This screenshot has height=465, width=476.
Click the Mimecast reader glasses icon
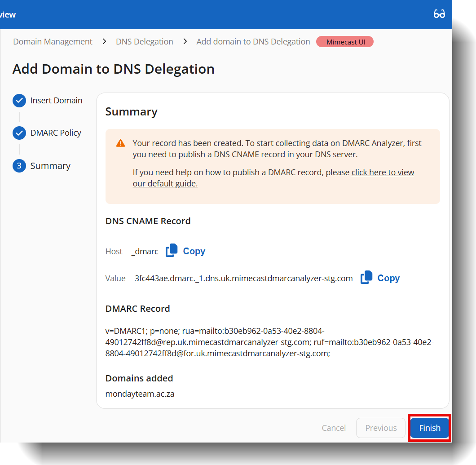pos(440,14)
